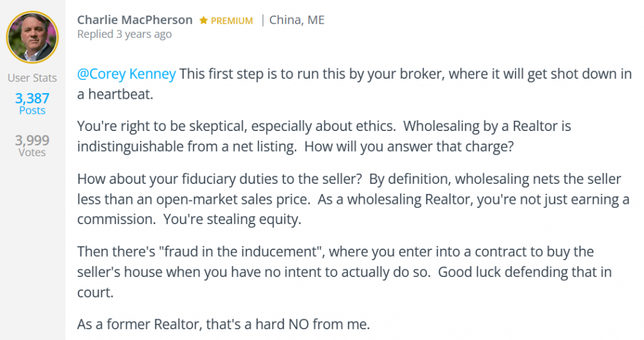Click Charlie MacPherson's profile avatar photo
Viewport: 644px width, 340px height.
(x=32, y=37)
